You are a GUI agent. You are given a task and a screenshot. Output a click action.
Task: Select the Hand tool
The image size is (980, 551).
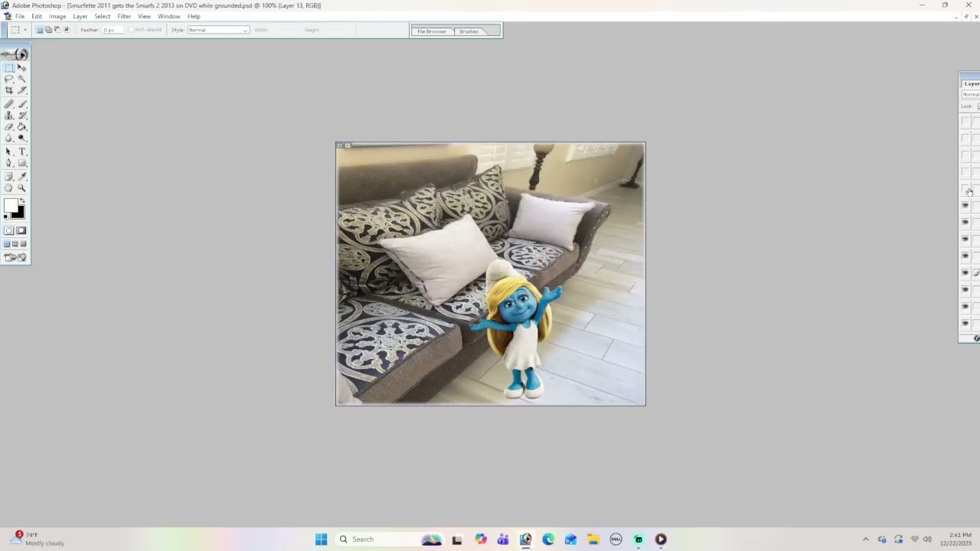[9, 188]
